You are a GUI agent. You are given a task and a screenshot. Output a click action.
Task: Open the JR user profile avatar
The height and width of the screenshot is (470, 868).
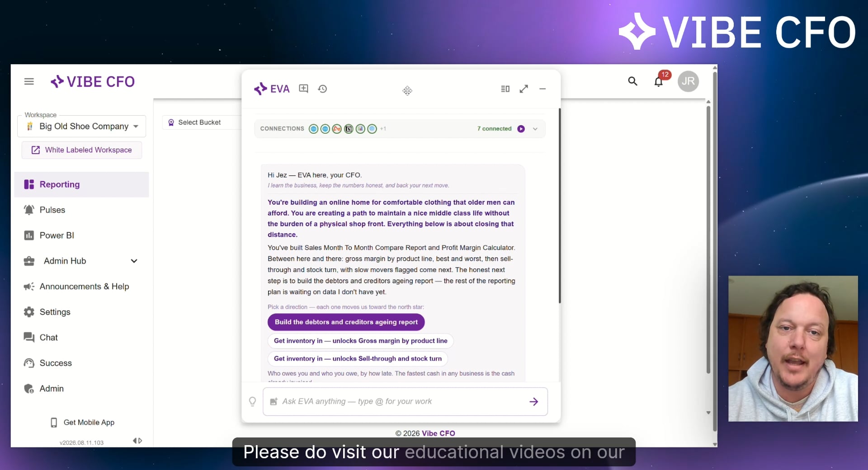(688, 81)
